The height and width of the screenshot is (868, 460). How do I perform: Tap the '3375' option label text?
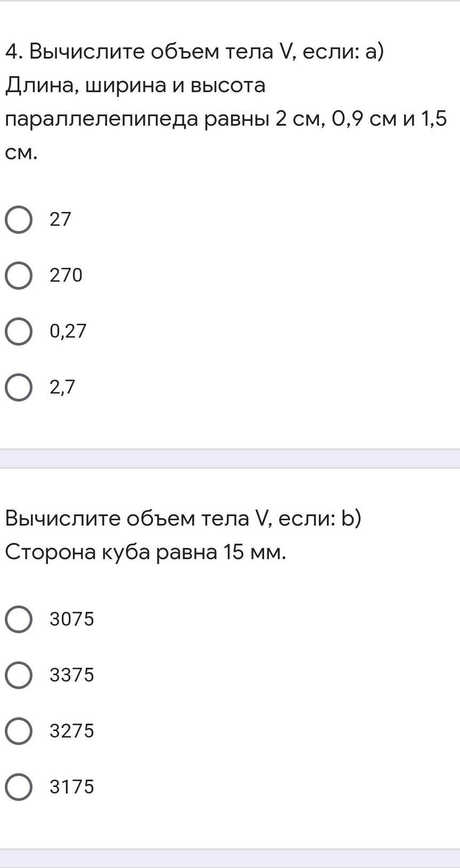click(71, 675)
